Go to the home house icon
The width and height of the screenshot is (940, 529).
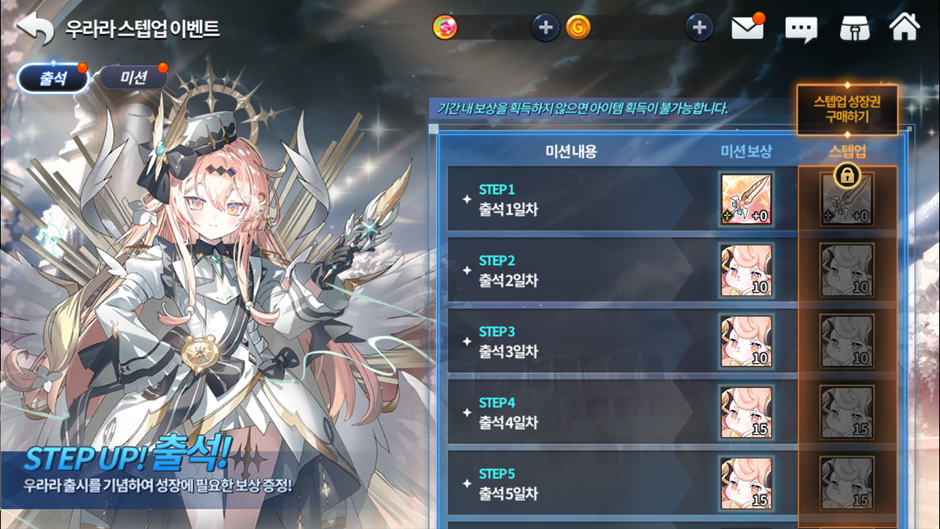click(904, 26)
